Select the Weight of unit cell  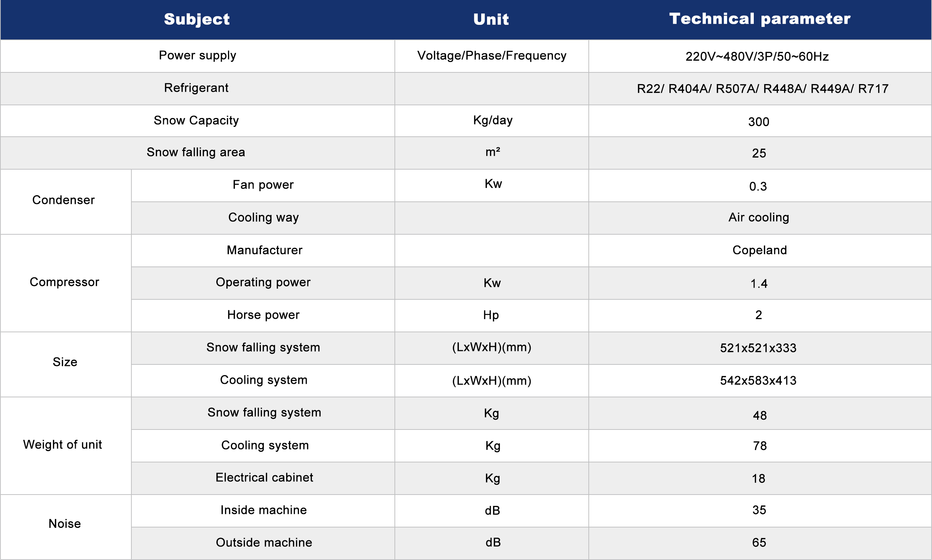click(x=62, y=444)
